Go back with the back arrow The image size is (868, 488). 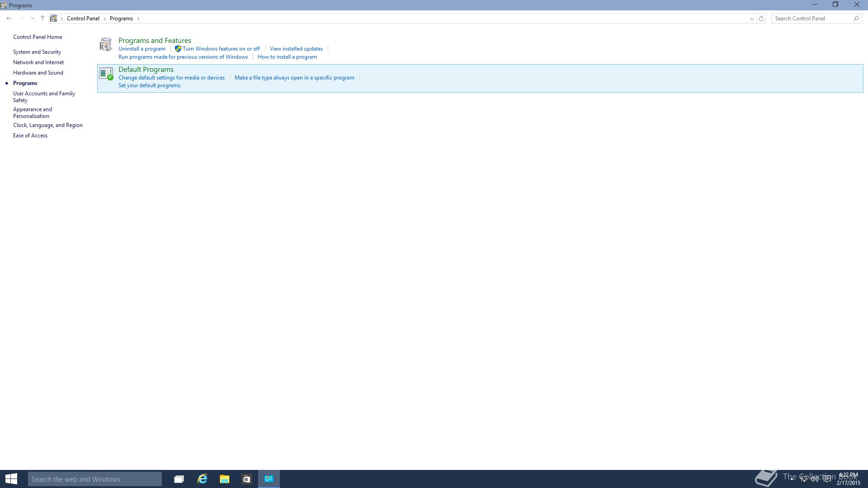[x=9, y=19]
